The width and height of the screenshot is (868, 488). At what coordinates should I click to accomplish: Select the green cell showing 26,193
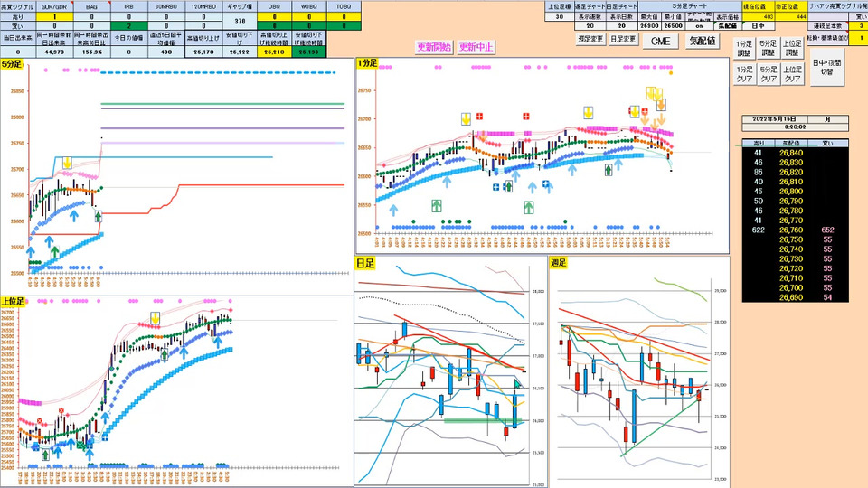tap(309, 52)
